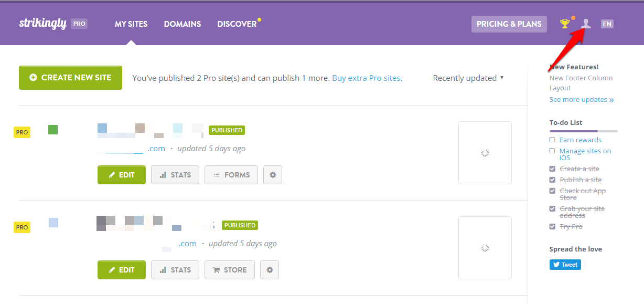Open STATS for the second site
The height and width of the screenshot is (304, 644).
pos(175,270)
